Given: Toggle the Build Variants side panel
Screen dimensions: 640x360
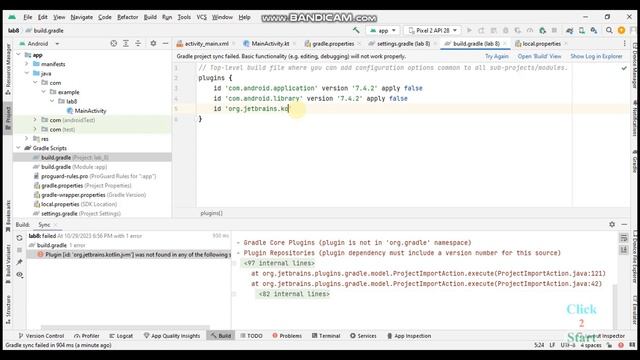Looking at the screenshot, I should (x=8, y=263).
